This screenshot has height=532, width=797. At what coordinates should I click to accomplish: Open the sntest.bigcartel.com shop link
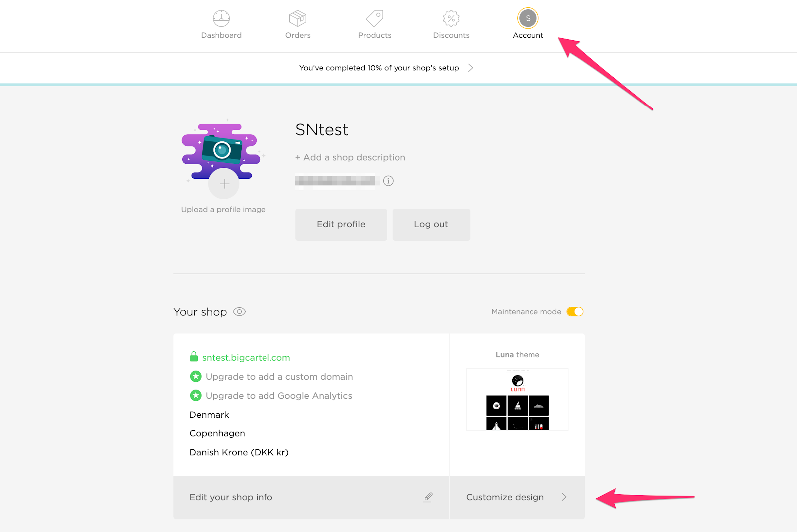coord(246,357)
